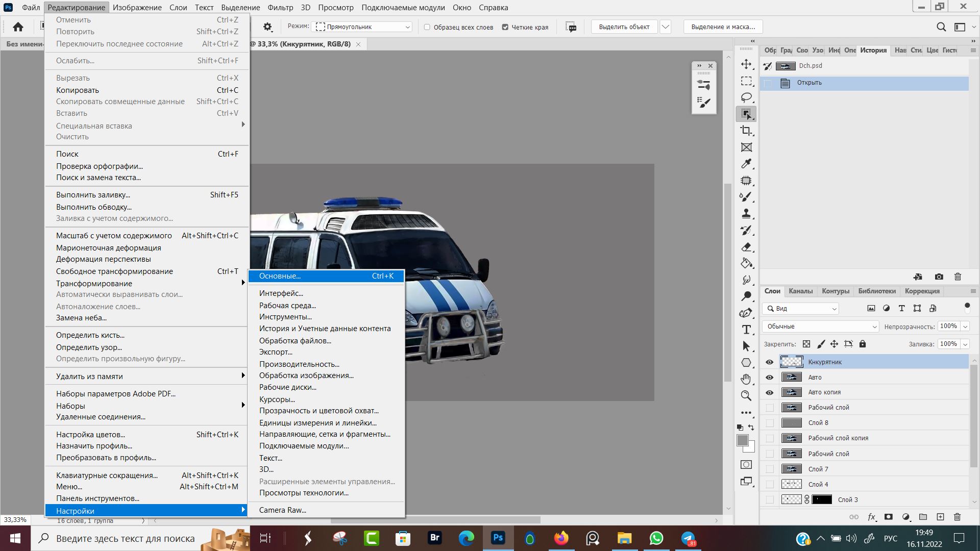Image resolution: width=980 pixels, height=551 pixels.
Task: Select the Path Selection arrow tool
Action: click(x=746, y=346)
